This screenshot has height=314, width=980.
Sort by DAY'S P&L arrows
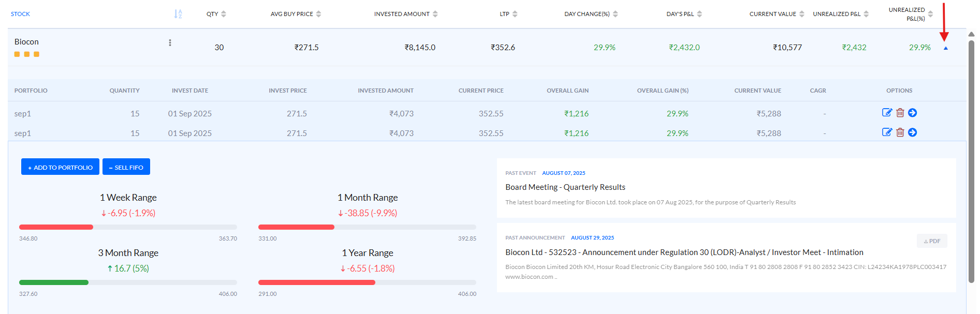(x=699, y=14)
